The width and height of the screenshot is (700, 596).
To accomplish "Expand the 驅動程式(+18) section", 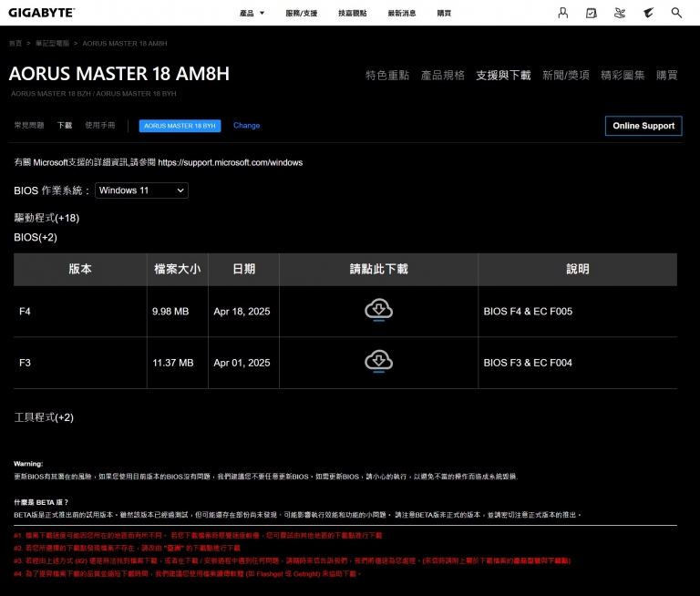I will (46, 218).
